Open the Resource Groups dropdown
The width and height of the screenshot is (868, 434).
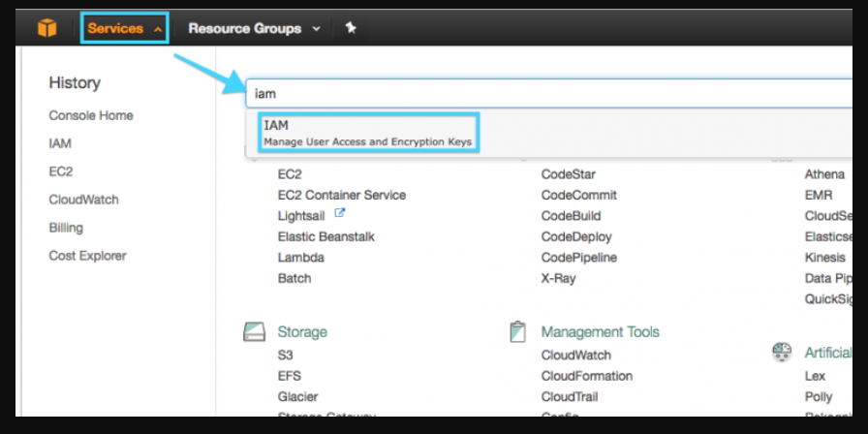(254, 28)
